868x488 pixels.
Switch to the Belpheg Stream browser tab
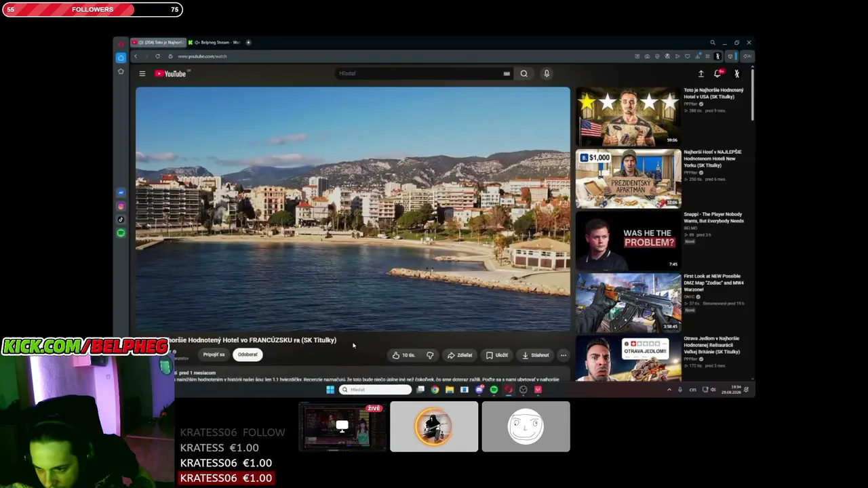(x=214, y=42)
